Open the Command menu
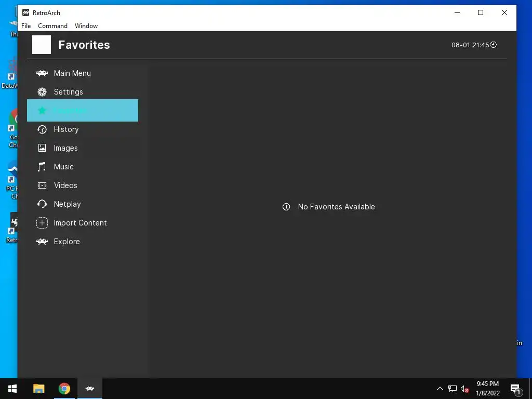Image resolution: width=532 pixels, height=399 pixels. [x=52, y=26]
